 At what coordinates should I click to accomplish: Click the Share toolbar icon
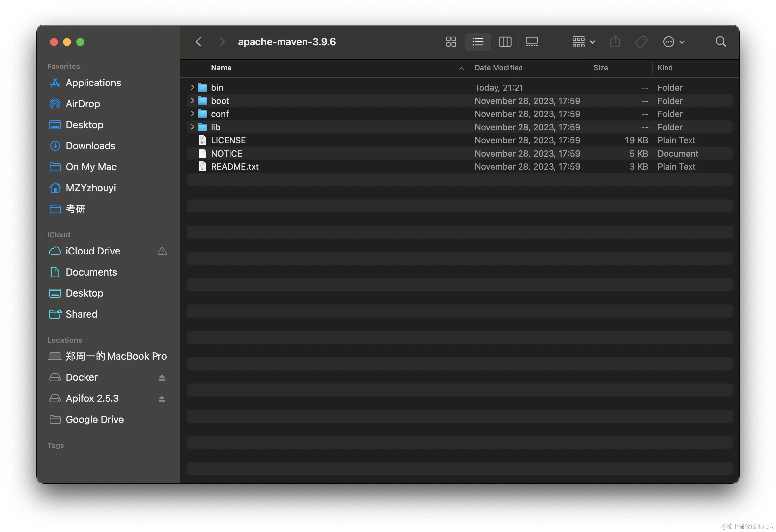[x=615, y=42]
